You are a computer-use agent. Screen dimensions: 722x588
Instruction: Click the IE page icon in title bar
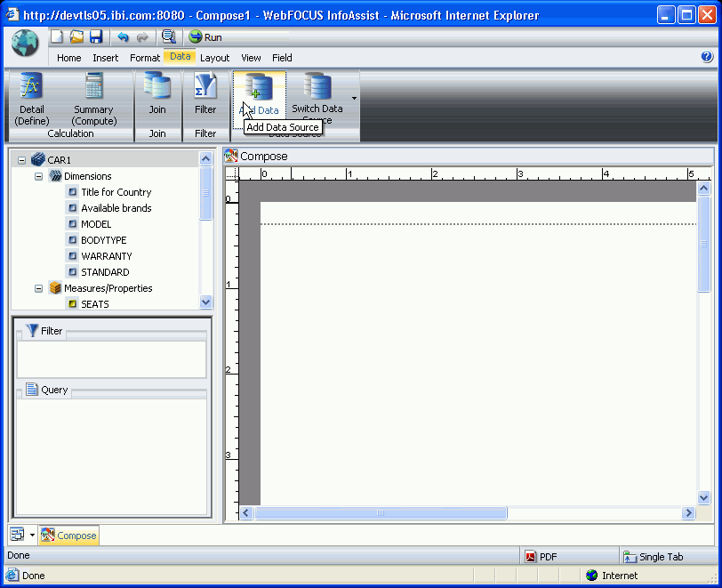click(x=12, y=15)
